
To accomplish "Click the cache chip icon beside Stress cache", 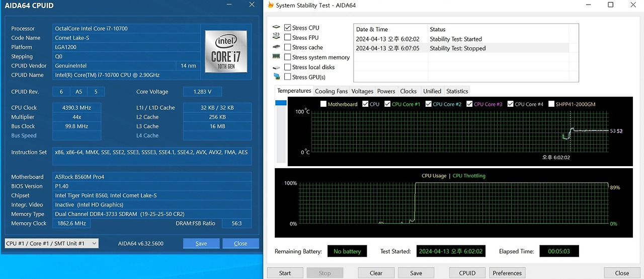I will pos(276,47).
